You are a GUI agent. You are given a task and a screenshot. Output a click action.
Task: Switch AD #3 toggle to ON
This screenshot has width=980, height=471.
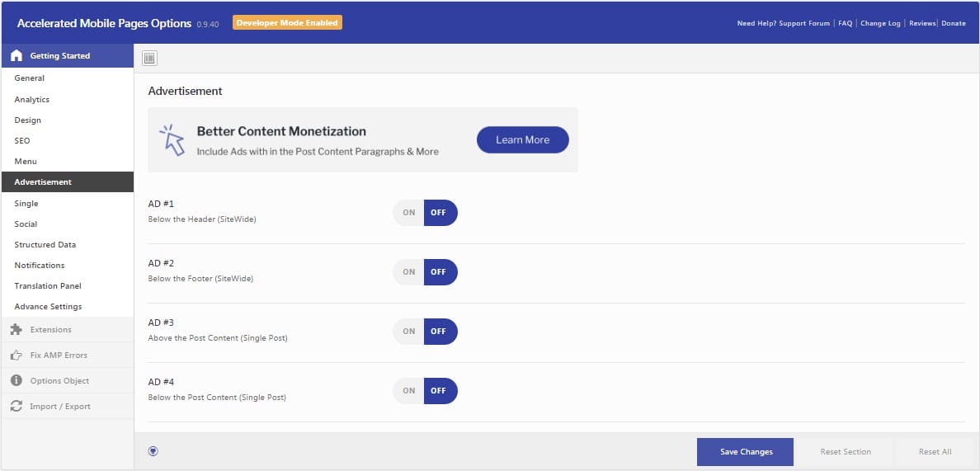click(x=409, y=332)
